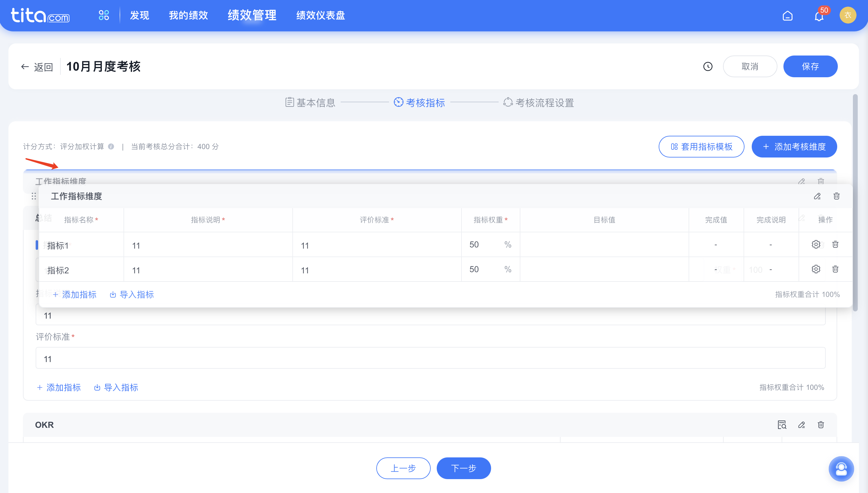Click the vertical page scrollbar
Image resolution: width=868 pixels, height=493 pixels.
855,202
